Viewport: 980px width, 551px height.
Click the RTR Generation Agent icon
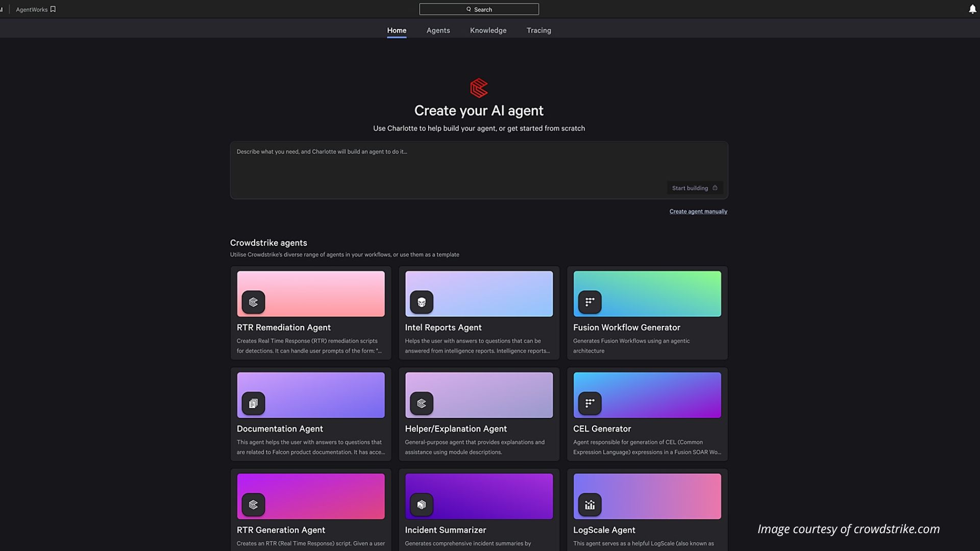253,505
